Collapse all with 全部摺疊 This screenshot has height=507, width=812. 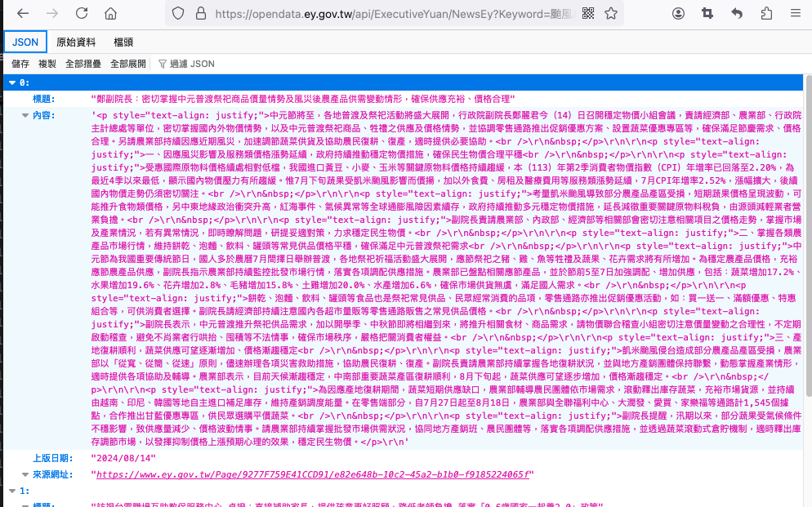click(x=83, y=64)
